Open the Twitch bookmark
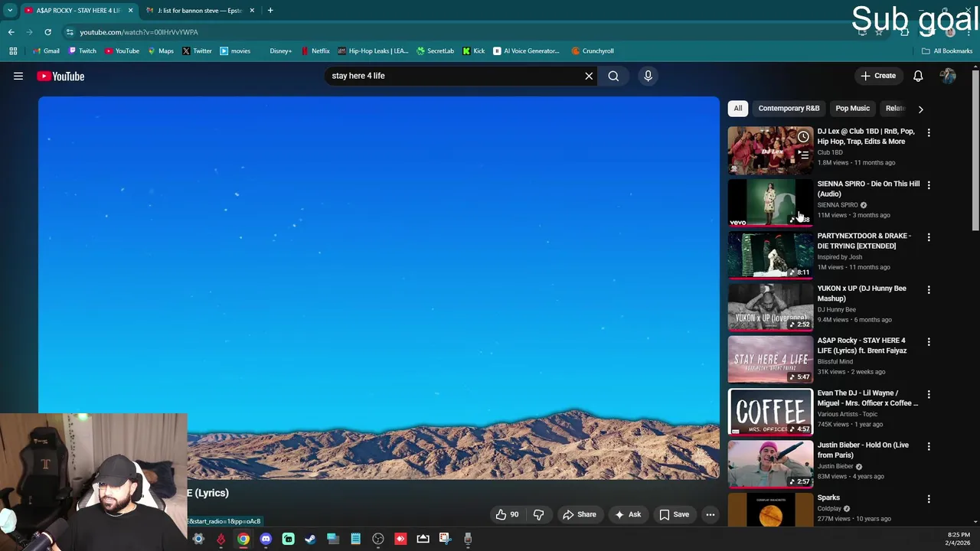 (x=82, y=51)
